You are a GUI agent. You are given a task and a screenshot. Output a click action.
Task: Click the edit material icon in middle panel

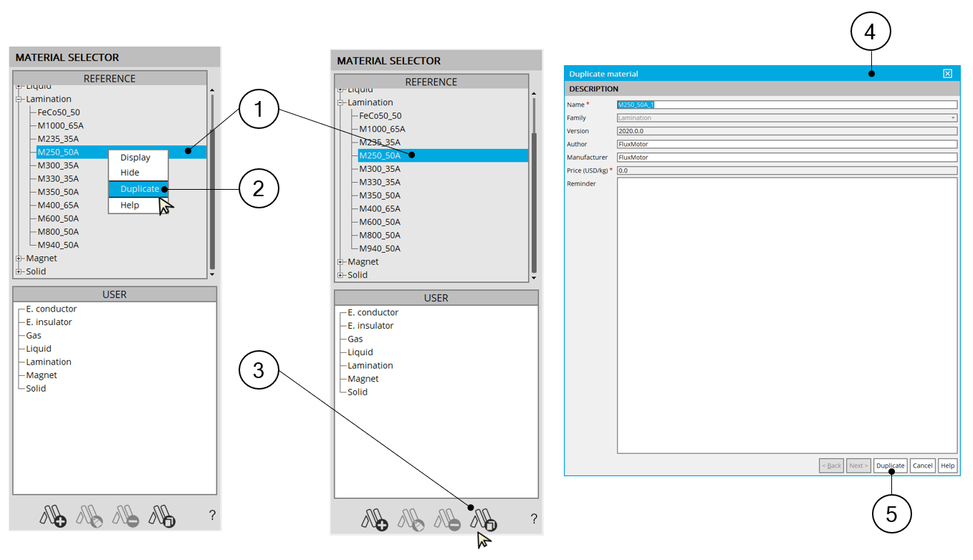411,519
